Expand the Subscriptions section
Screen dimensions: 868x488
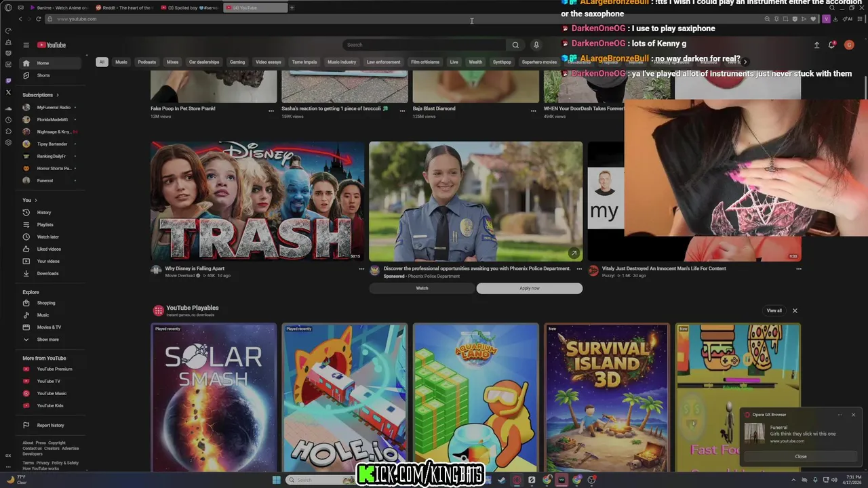[x=41, y=95]
